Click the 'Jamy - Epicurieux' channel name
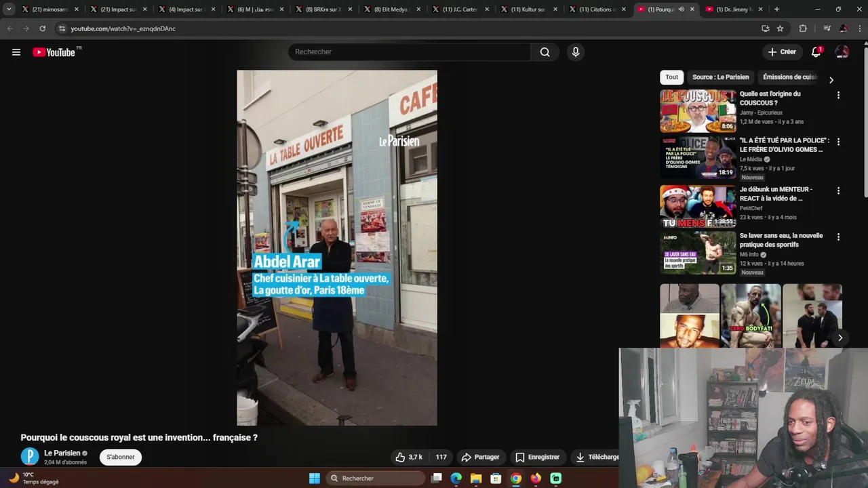 (x=761, y=113)
